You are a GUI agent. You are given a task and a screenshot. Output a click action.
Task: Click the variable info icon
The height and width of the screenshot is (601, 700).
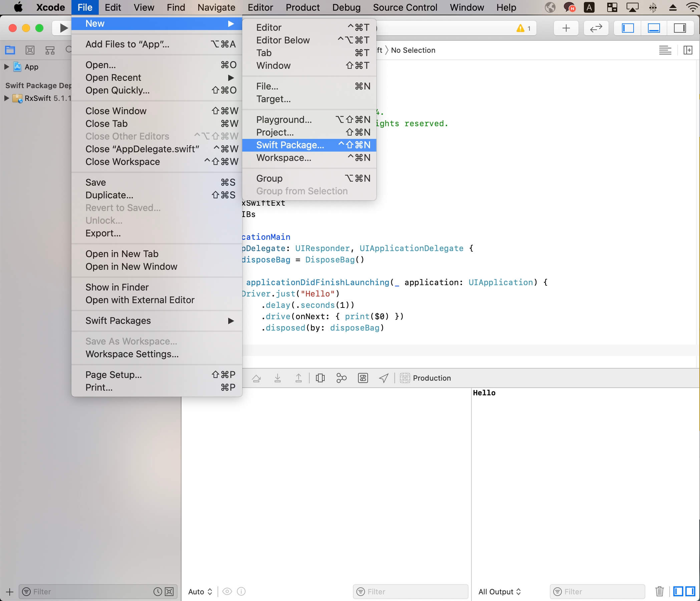241,591
